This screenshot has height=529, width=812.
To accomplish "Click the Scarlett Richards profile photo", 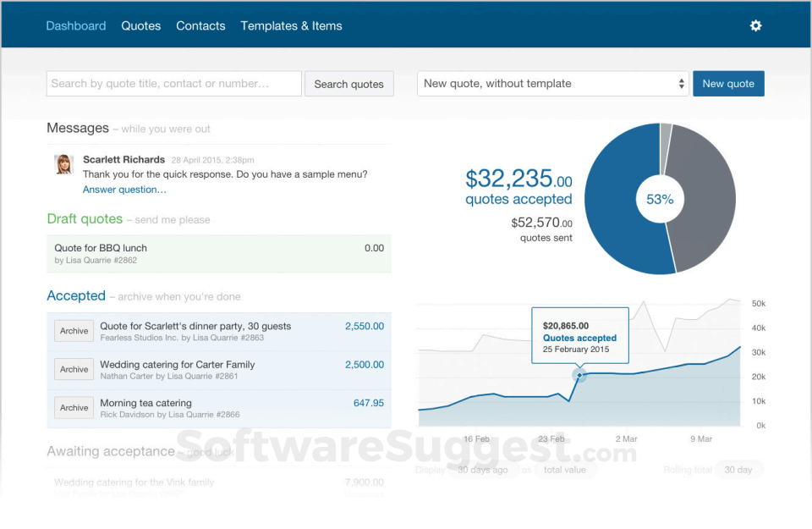I will tap(64, 164).
